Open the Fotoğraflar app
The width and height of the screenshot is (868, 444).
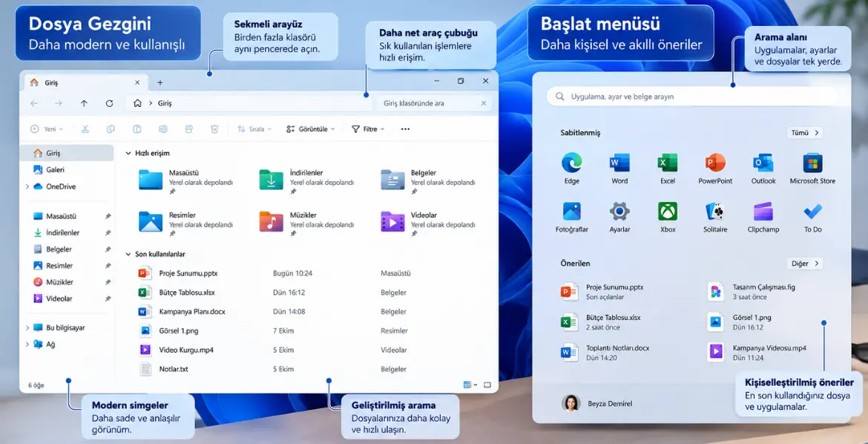click(572, 218)
